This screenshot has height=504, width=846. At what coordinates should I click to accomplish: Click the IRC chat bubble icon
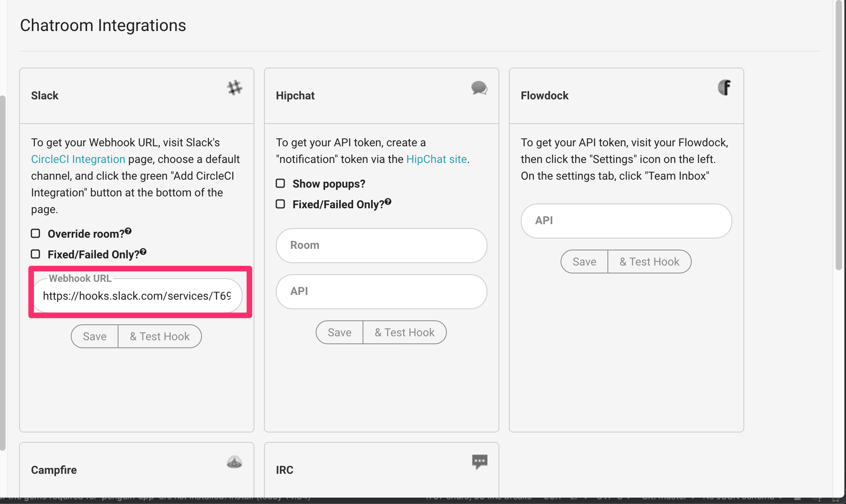coord(479,461)
